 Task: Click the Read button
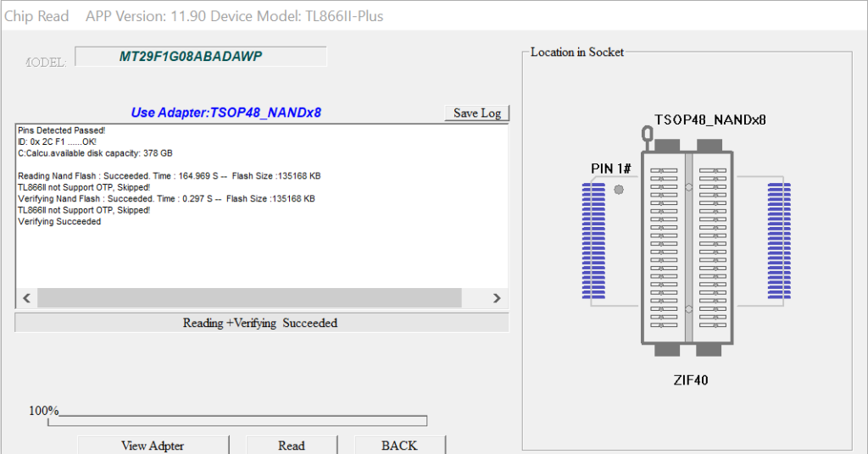[x=292, y=446]
